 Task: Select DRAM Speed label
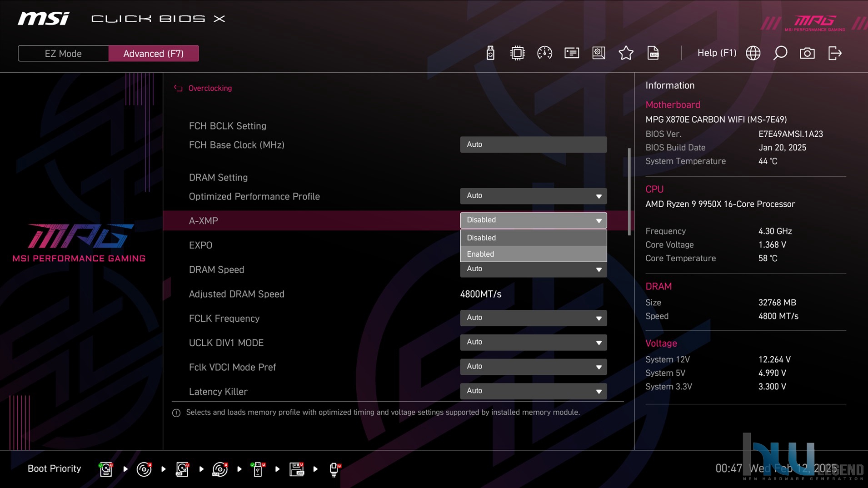pos(216,270)
